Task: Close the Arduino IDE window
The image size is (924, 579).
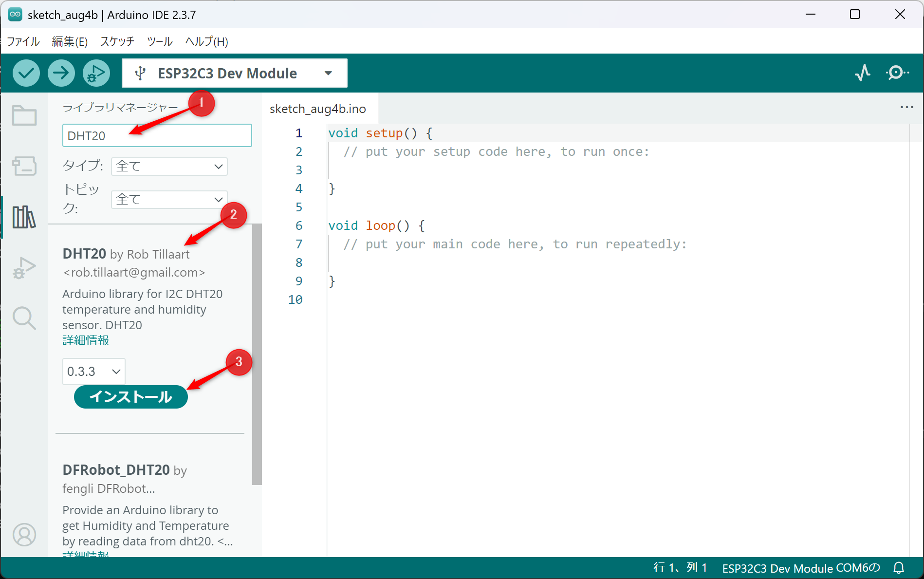Action: [900, 15]
